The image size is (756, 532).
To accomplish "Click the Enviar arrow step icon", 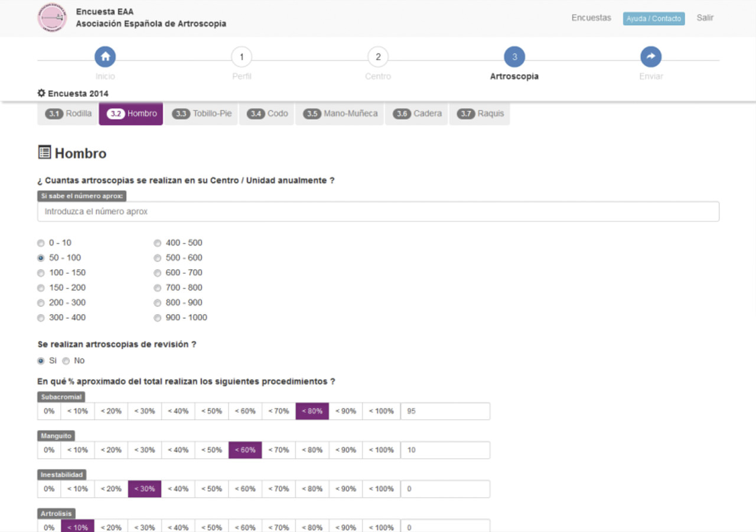I will [x=650, y=57].
